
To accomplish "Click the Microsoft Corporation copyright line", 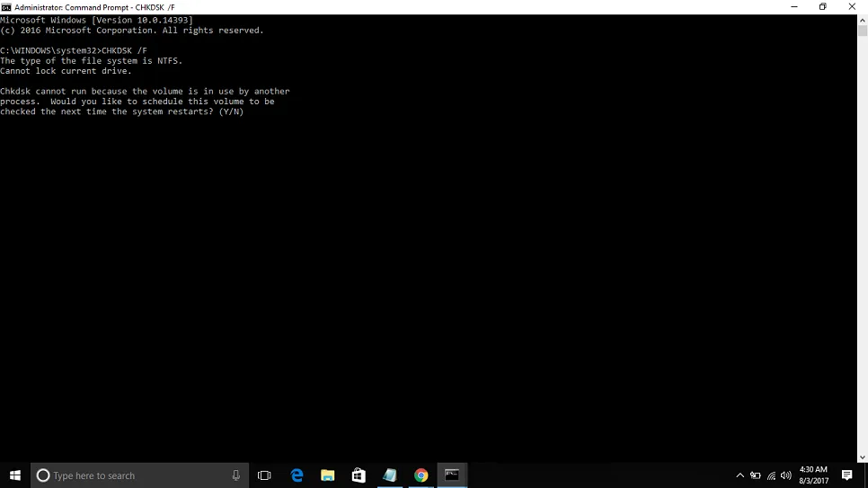I will pos(132,31).
